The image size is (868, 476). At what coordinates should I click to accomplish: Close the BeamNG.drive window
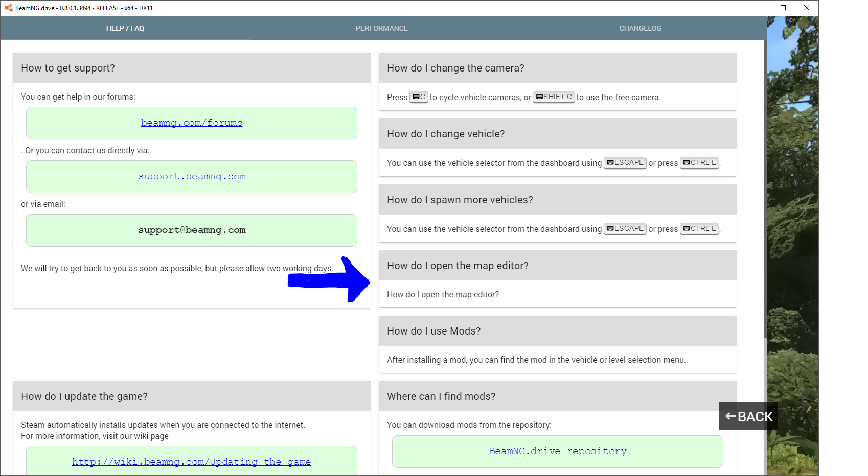coord(807,8)
